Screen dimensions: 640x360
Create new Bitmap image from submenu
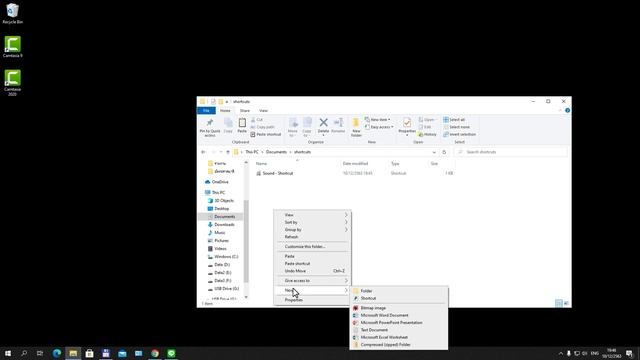[x=399, y=308]
